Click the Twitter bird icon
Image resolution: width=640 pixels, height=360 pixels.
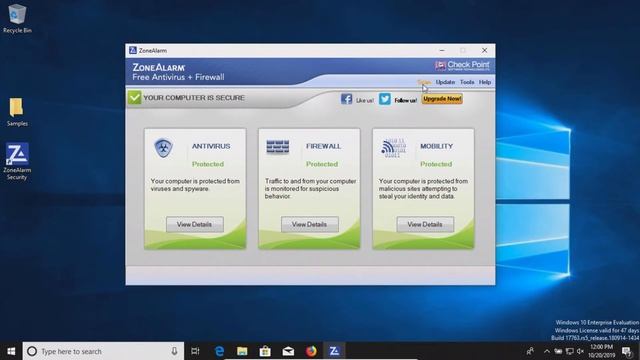click(x=384, y=99)
